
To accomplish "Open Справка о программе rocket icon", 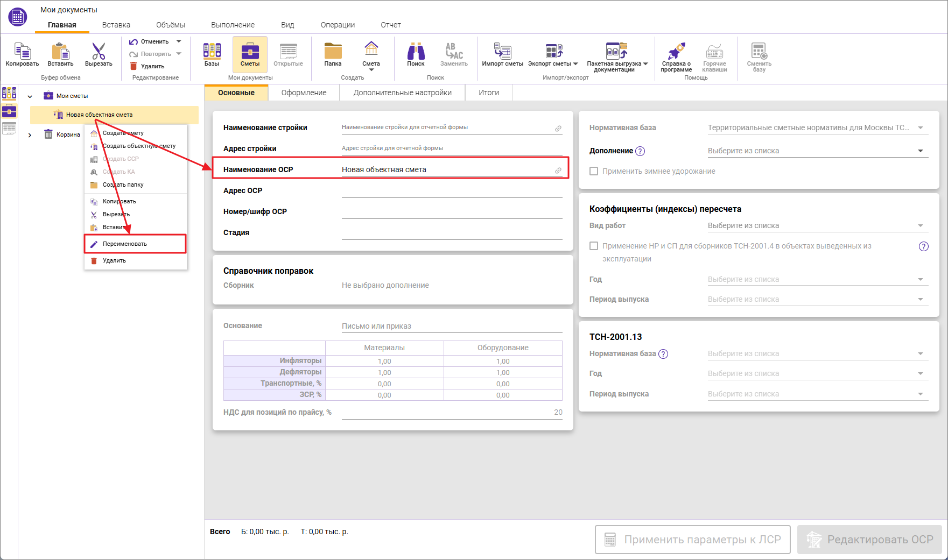I will coord(676,52).
